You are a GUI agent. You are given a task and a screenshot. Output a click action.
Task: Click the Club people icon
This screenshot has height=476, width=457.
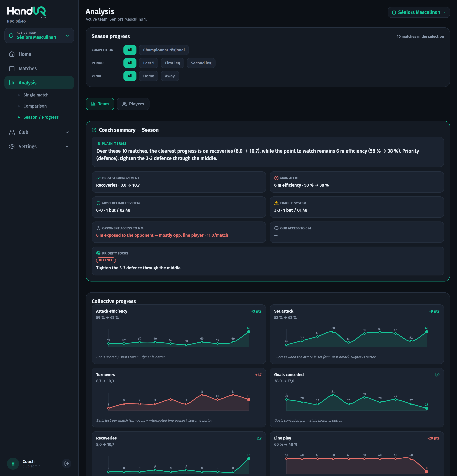pyautogui.click(x=12, y=132)
